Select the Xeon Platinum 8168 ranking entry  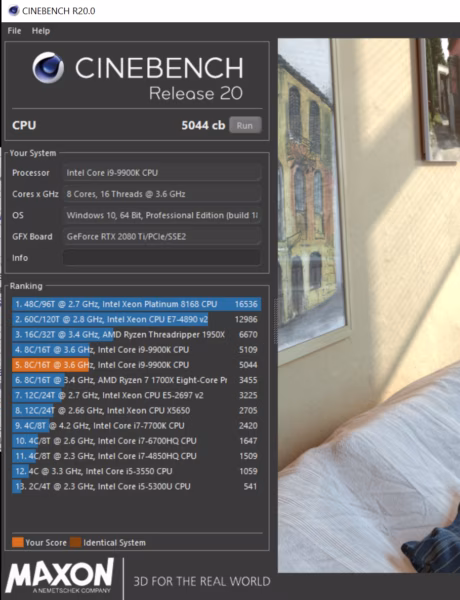coord(136,304)
